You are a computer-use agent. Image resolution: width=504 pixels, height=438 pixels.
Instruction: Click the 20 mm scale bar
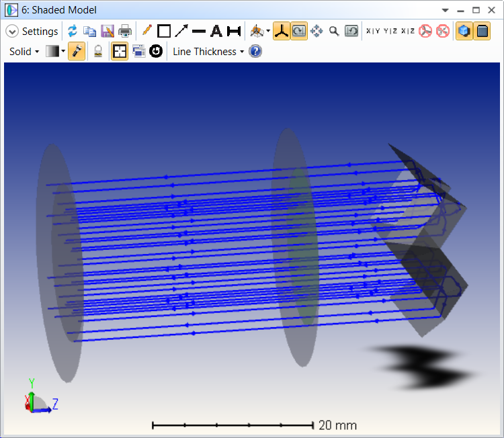point(254,425)
